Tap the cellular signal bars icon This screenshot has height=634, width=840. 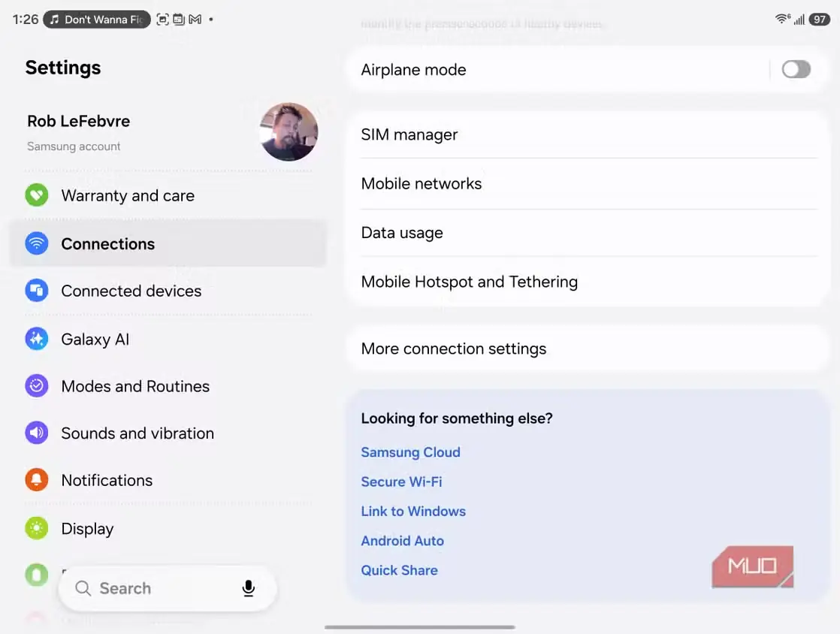pos(799,20)
